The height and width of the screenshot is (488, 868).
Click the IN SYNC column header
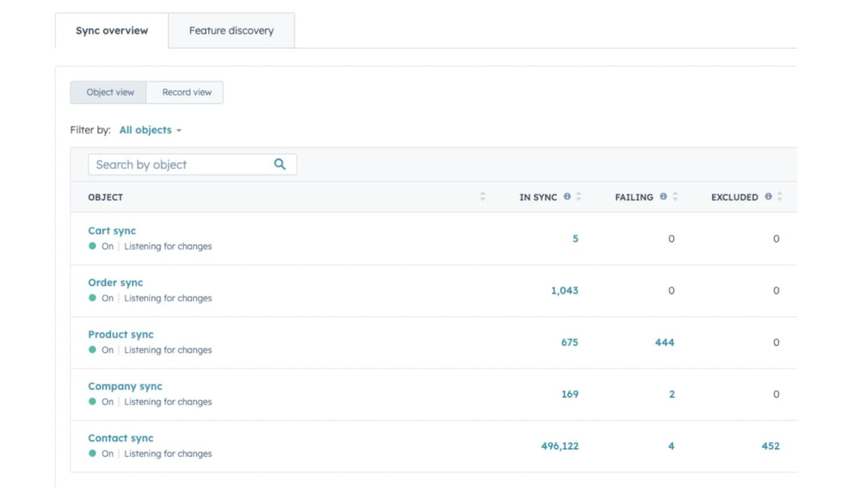pos(538,197)
